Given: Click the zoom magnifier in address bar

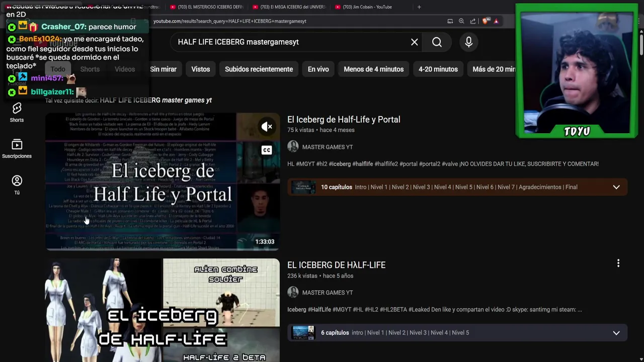Looking at the screenshot, I should (461, 21).
